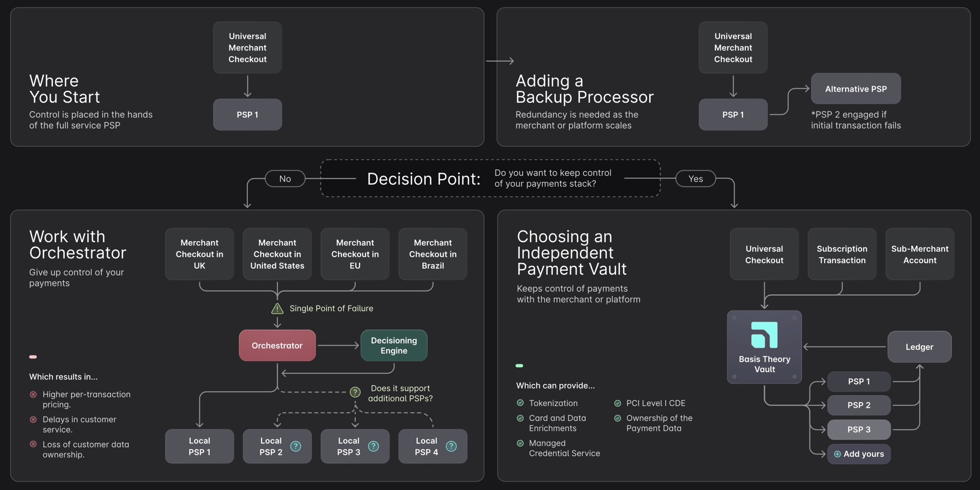
Task: Click the checkmark beside PCI Level I CDE
Action: 617,403
